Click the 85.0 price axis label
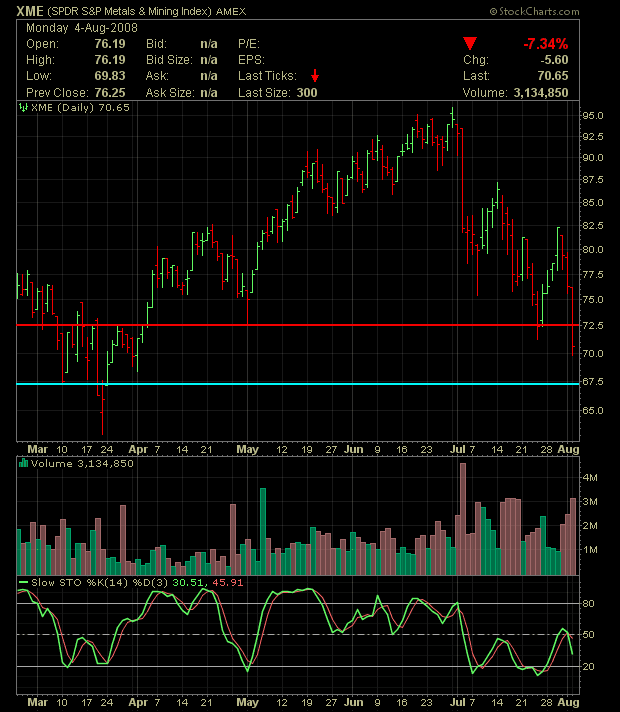 (x=593, y=203)
